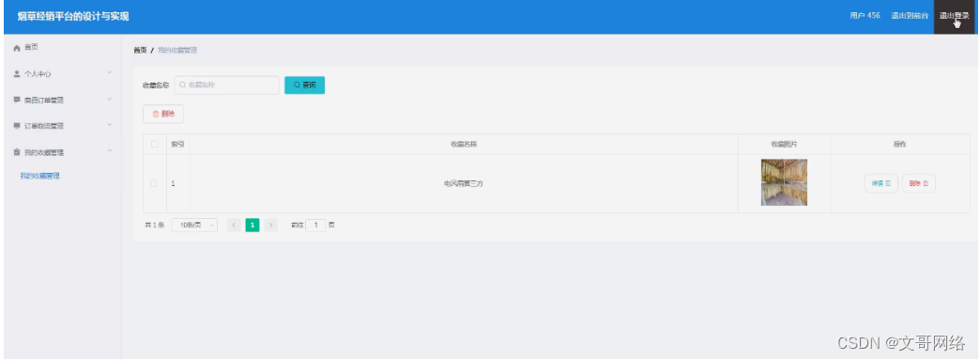Click 退出到前台 in the header
980x360 pixels.
[910, 16]
